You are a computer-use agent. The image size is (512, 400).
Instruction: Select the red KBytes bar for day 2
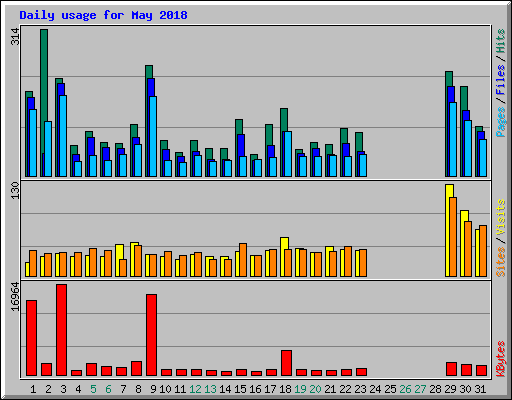coord(46,370)
